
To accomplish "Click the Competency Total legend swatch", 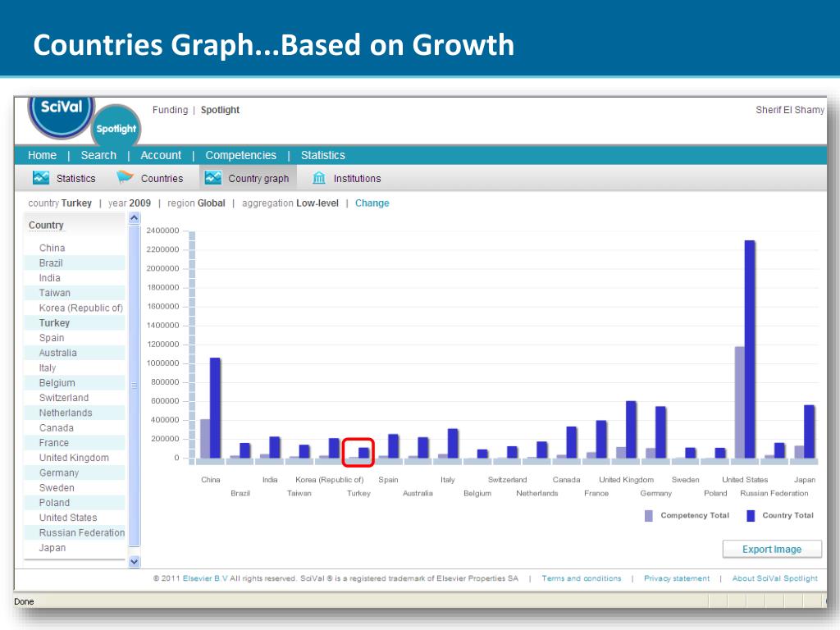I will click(649, 515).
